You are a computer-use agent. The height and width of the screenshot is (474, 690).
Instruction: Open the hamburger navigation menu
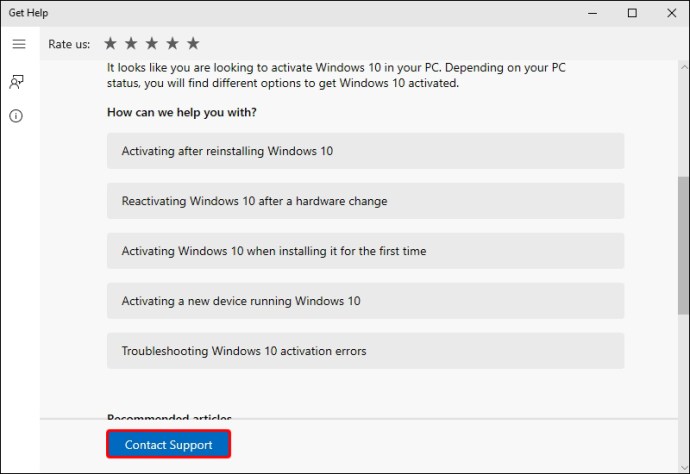click(19, 44)
